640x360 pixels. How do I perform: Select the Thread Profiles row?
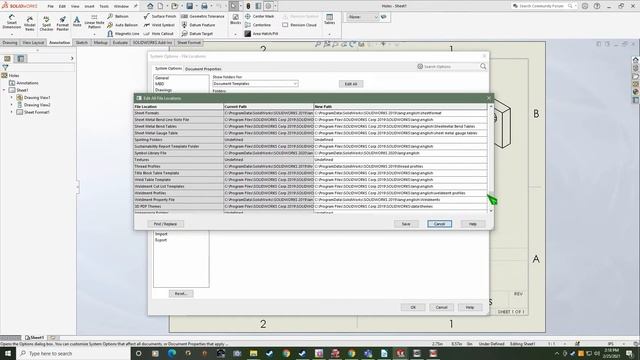click(x=311, y=167)
